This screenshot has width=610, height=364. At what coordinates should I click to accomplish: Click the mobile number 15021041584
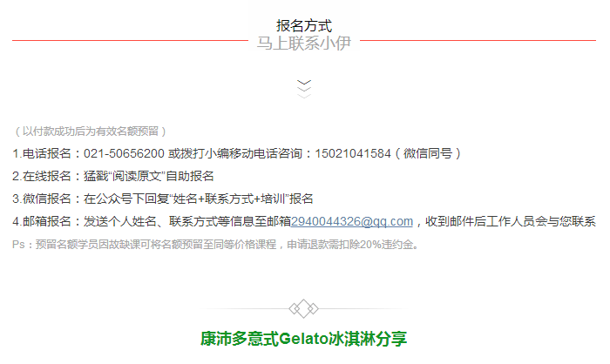[352, 153]
